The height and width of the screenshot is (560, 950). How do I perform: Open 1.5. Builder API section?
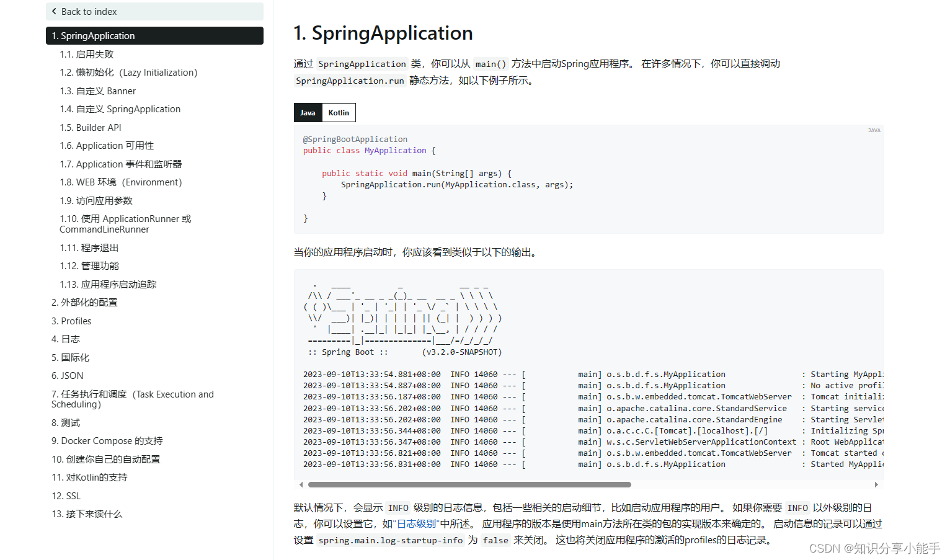coord(91,128)
